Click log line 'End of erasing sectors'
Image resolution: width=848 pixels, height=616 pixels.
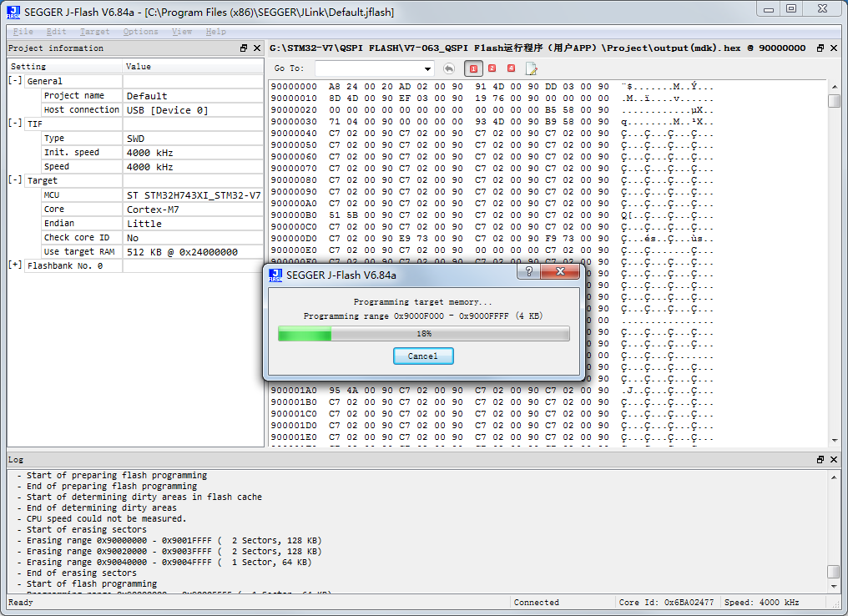[x=82, y=573]
